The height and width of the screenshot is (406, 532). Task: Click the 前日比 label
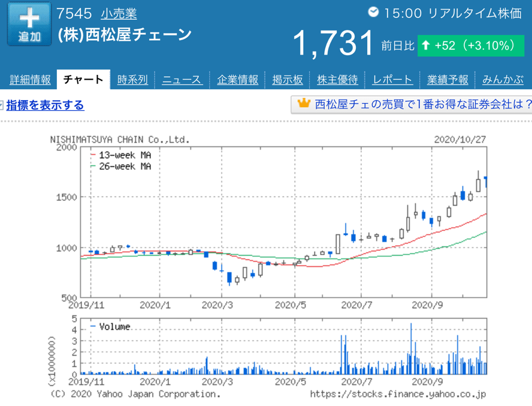(398, 46)
